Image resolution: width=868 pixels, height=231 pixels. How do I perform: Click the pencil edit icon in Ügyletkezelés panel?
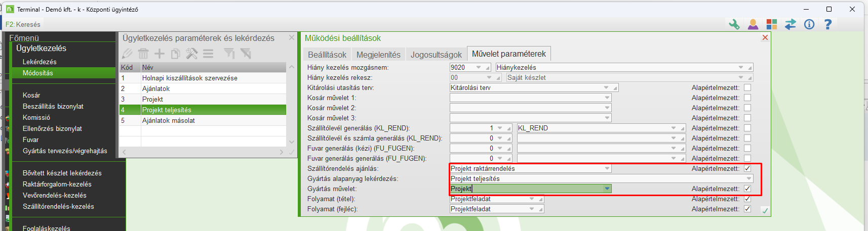click(127, 54)
